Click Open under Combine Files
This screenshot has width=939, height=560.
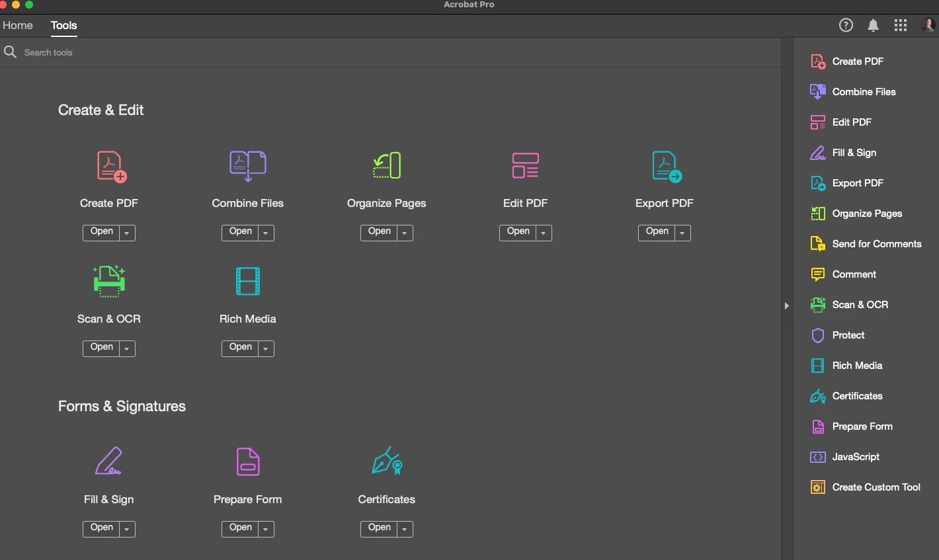tap(240, 233)
